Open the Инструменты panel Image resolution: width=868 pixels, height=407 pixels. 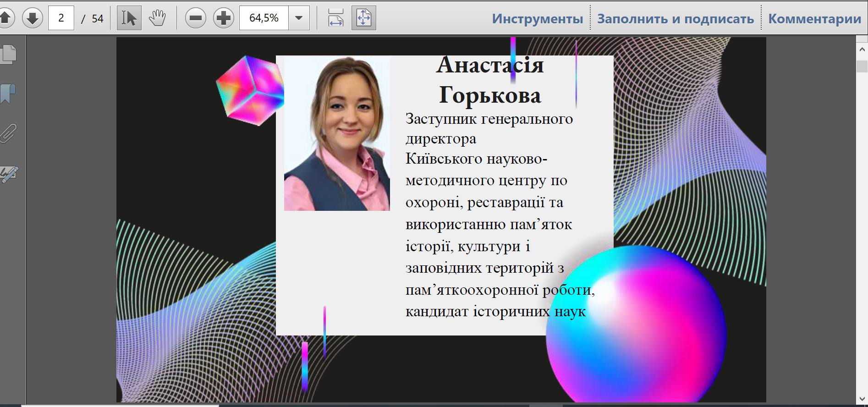537,19
